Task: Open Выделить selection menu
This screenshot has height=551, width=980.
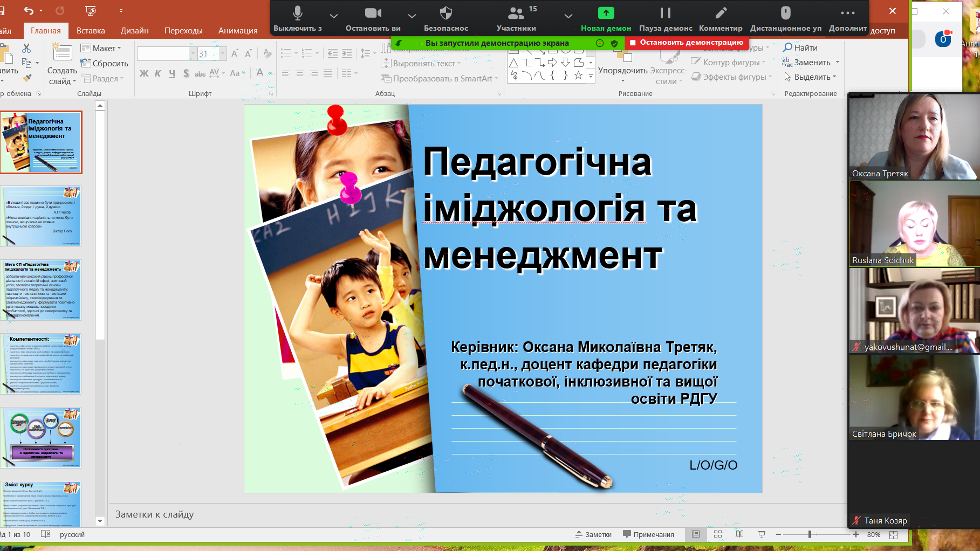Action: (810, 77)
